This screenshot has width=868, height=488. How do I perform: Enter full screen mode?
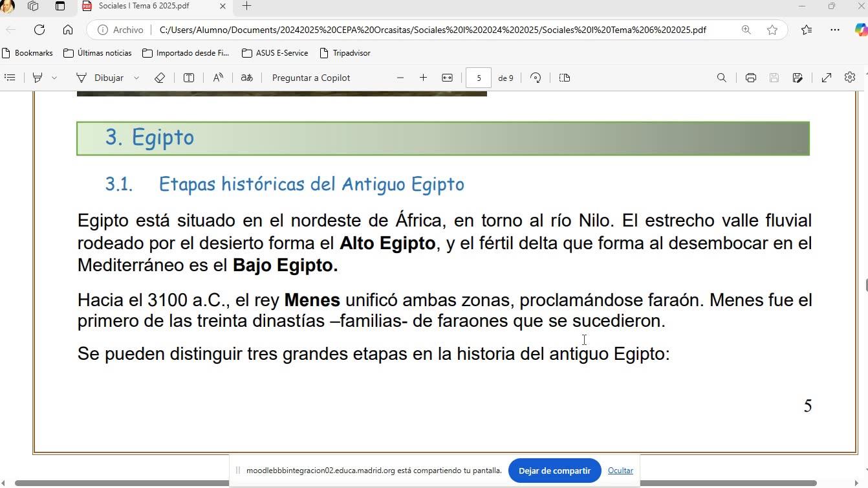pyautogui.click(x=827, y=78)
